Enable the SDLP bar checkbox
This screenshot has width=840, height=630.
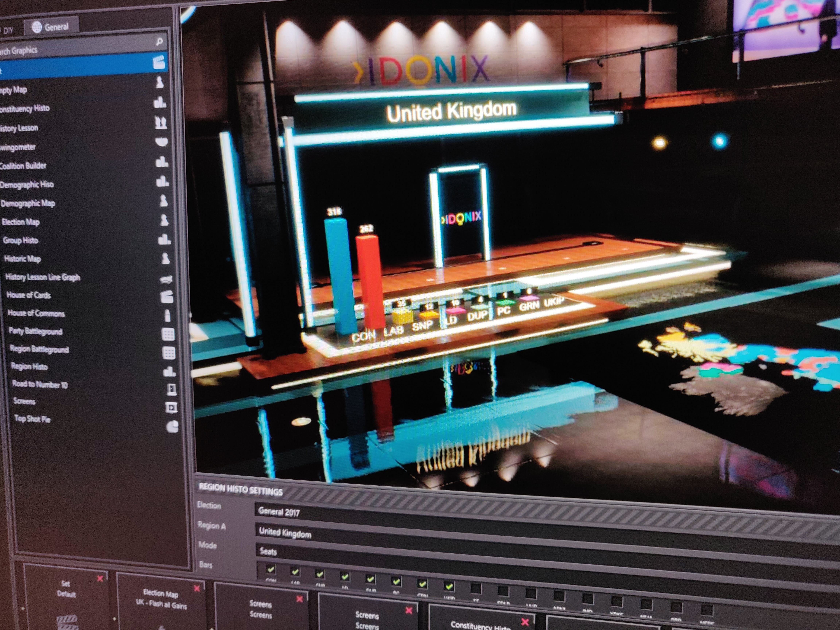(503, 592)
